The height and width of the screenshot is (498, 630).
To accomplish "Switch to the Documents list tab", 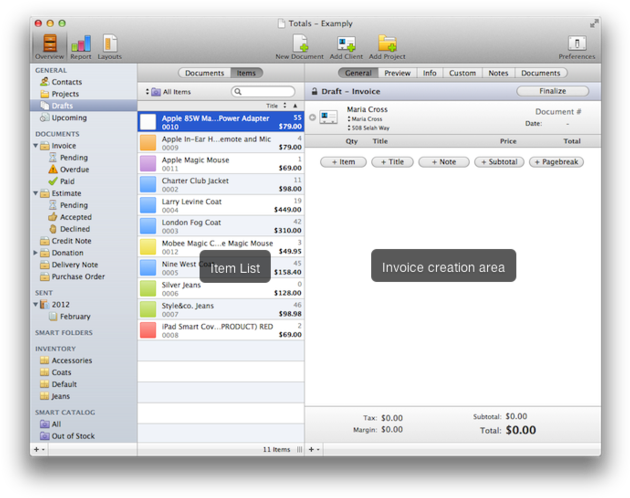I will (204, 73).
